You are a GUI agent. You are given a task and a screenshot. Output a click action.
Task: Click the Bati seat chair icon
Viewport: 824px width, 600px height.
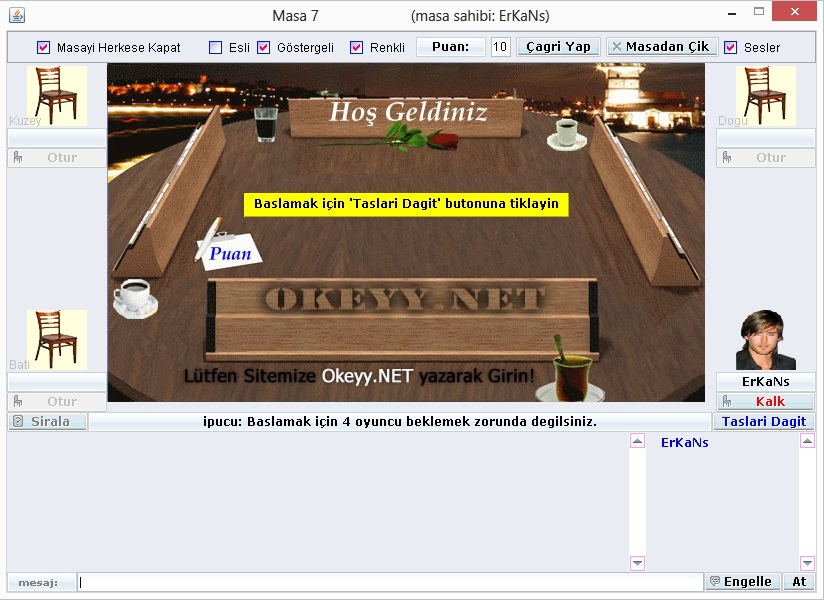click(x=57, y=339)
